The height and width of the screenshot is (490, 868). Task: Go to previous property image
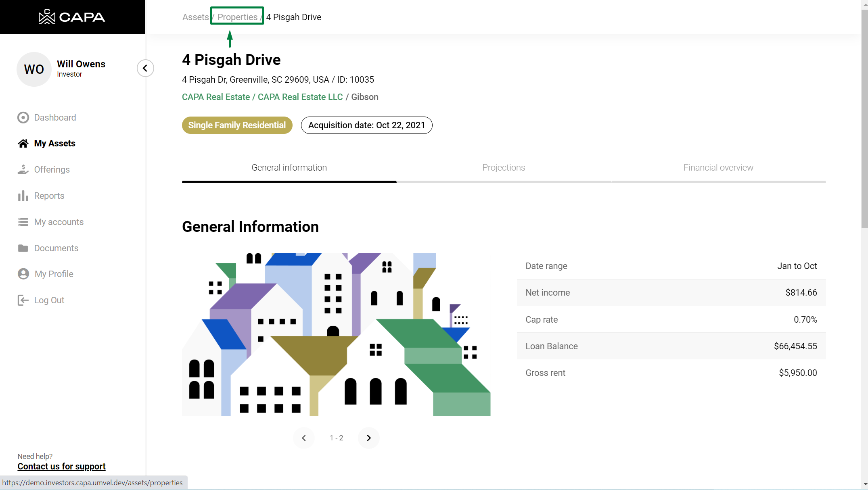[304, 438]
